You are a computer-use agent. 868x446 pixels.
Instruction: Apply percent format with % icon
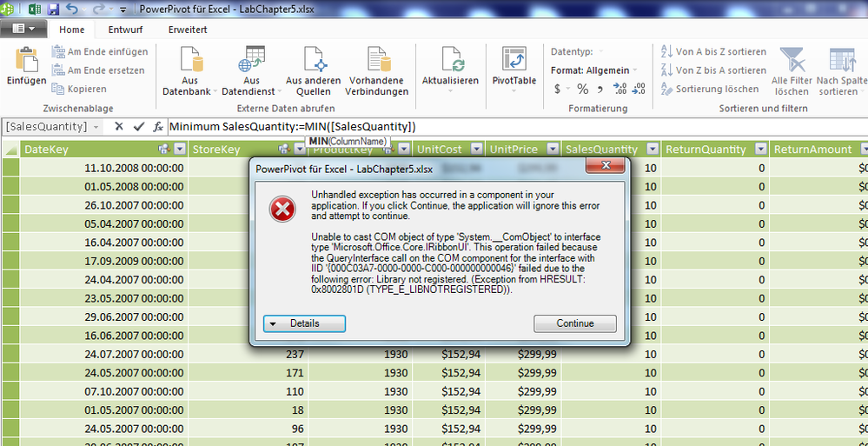point(583,89)
